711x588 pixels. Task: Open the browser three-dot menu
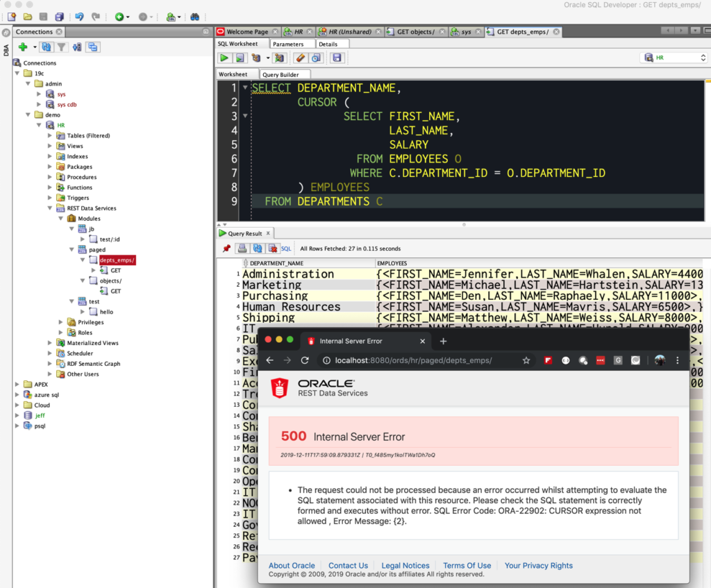(678, 360)
